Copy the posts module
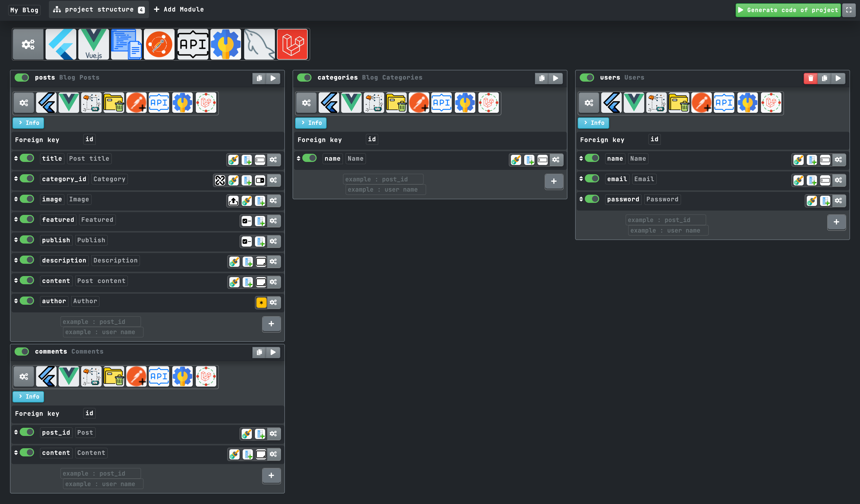Viewport: 860px width, 504px height. [259, 78]
